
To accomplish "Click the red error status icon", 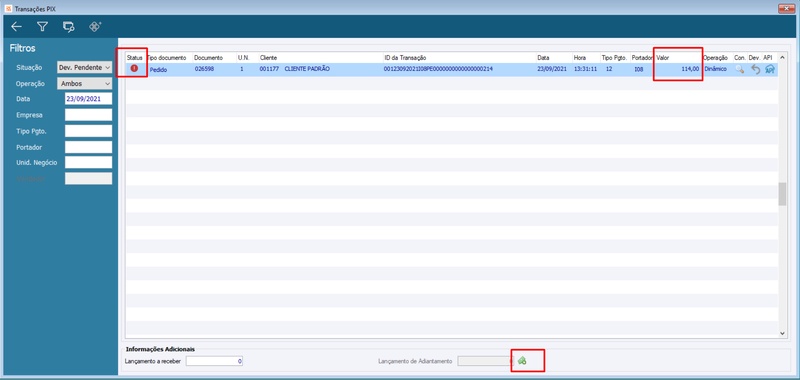I will (x=134, y=69).
